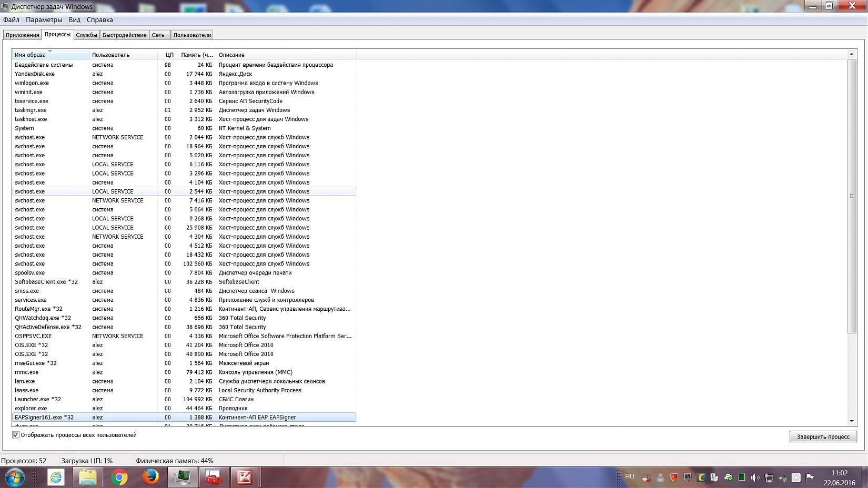Sort by the ЦП column header
Image resolution: width=868 pixels, height=488 pixels.
[167, 55]
